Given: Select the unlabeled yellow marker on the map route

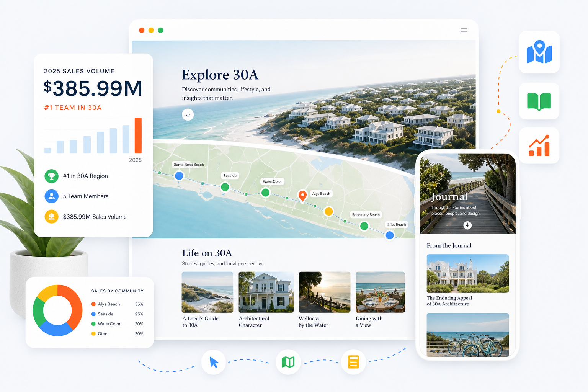Looking at the screenshot, I should click(x=328, y=211).
